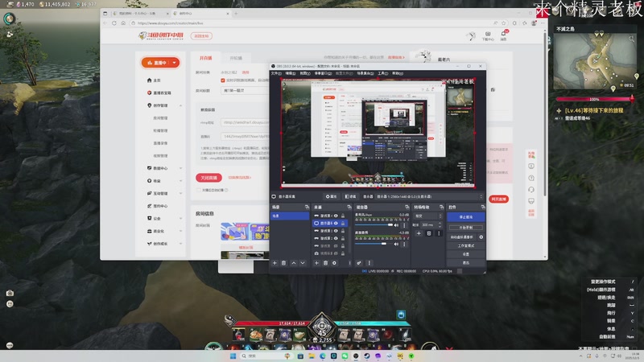
Task: Click the 返回主站 button in header
Action: 201,36
